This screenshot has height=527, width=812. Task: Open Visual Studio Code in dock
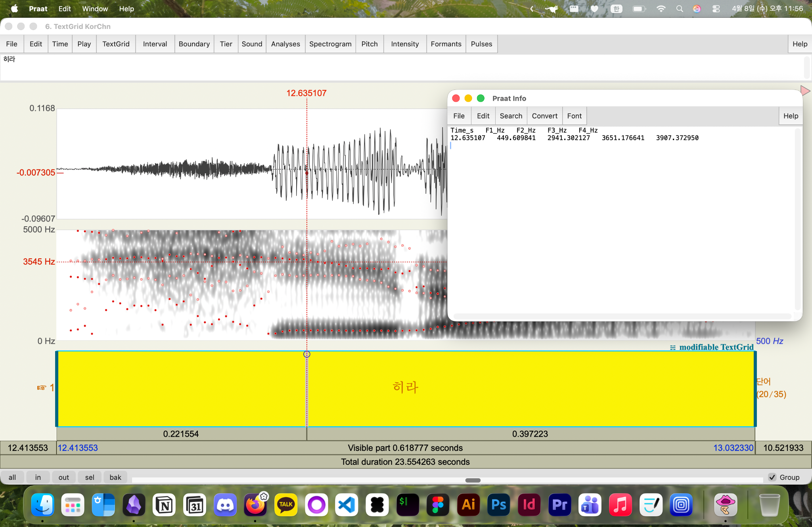click(347, 504)
